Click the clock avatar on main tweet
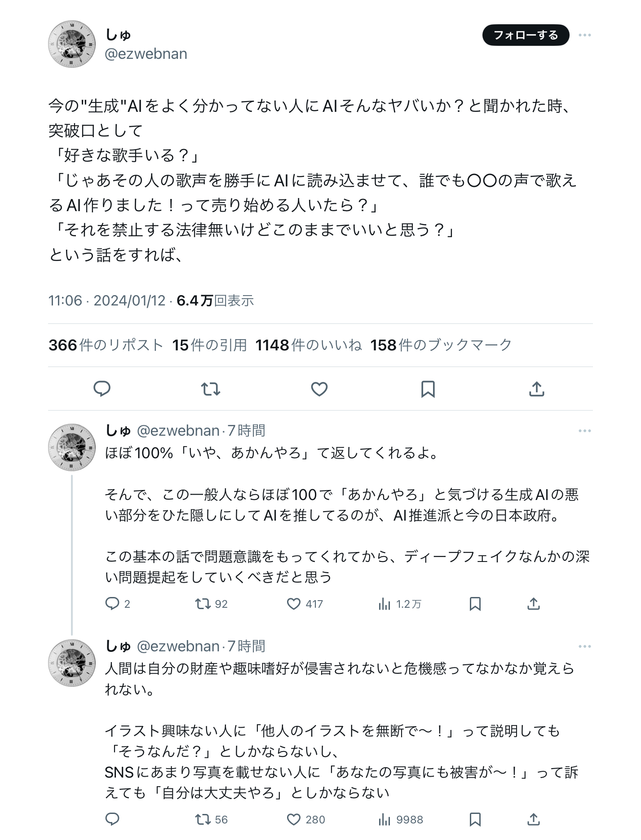Screen dimensions: 641x840 tap(72, 44)
